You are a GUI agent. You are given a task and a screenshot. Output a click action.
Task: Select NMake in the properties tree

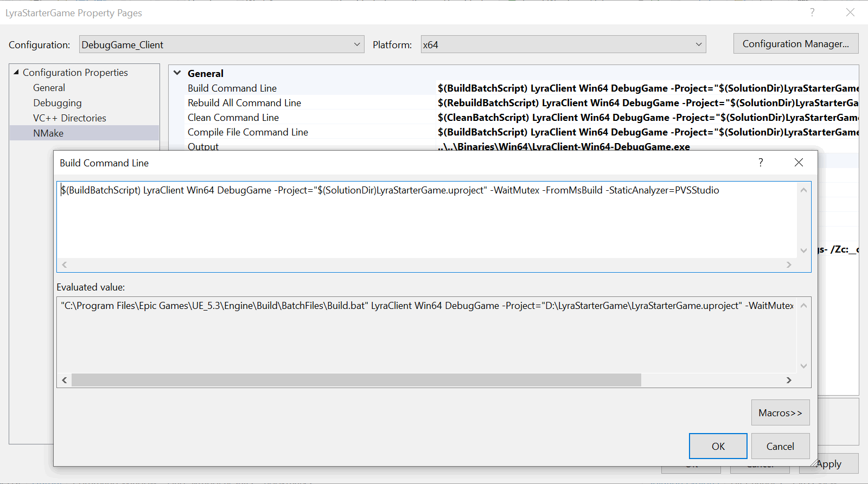coord(84,133)
